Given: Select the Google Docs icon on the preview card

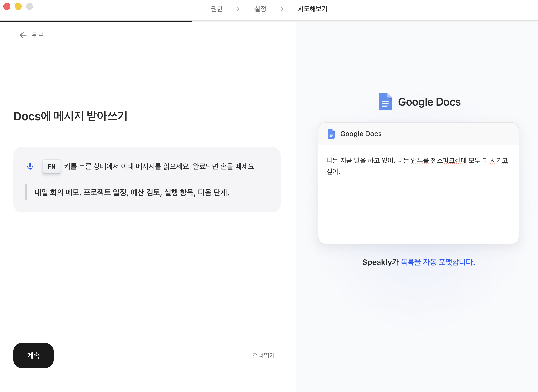Looking at the screenshot, I should [x=331, y=134].
